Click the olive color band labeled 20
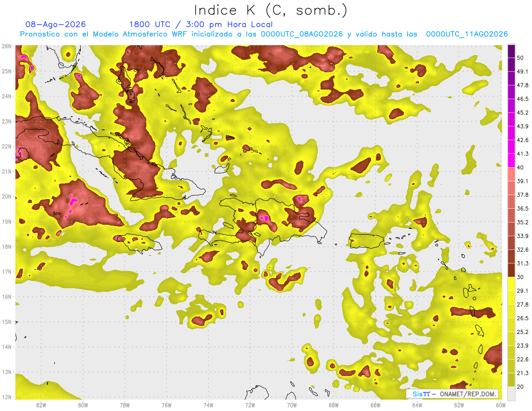This screenshot has width=532, height=411. 511,380
